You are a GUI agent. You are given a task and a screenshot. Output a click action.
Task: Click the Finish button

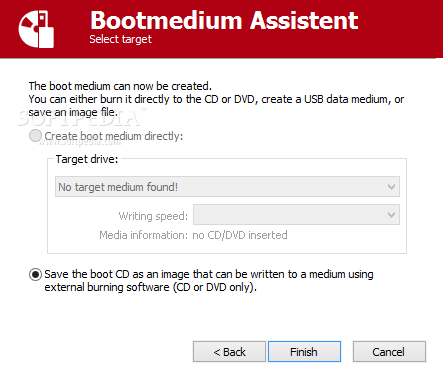[x=304, y=352]
